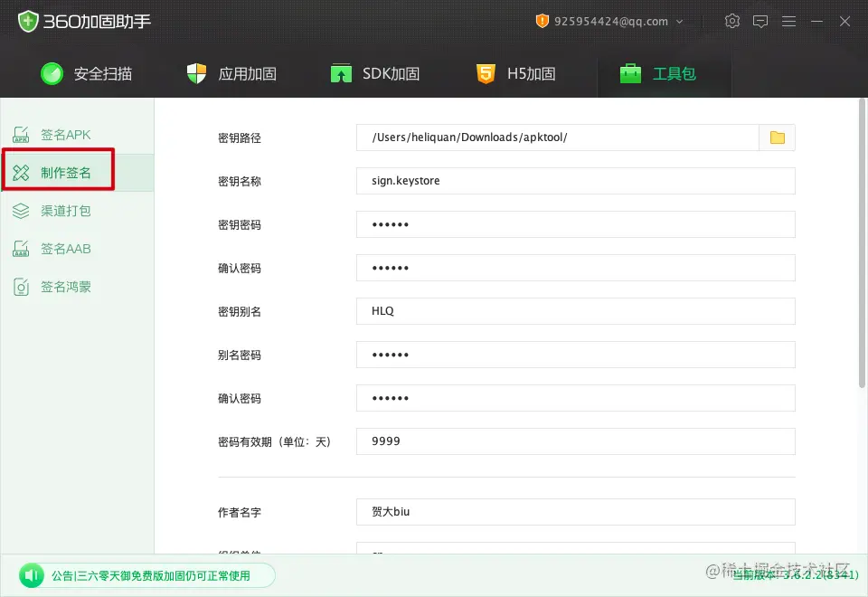The height and width of the screenshot is (597, 868).
Task: Click the 别名密码 label
Action: tap(239, 355)
